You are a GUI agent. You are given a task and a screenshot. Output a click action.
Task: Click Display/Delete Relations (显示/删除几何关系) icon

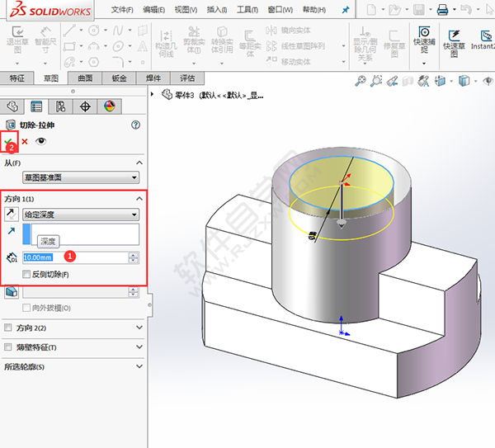[x=365, y=31]
